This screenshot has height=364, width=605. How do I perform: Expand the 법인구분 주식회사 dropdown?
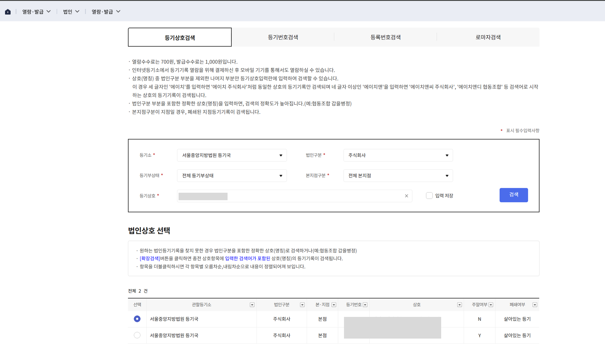pyautogui.click(x=398, y=155)
